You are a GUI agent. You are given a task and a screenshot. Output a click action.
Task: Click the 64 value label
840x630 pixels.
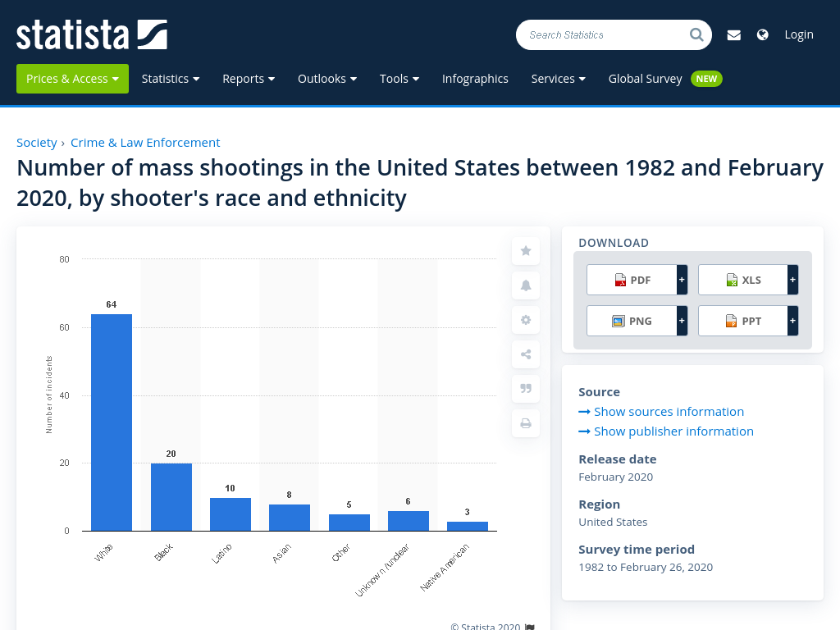(112, 304)
